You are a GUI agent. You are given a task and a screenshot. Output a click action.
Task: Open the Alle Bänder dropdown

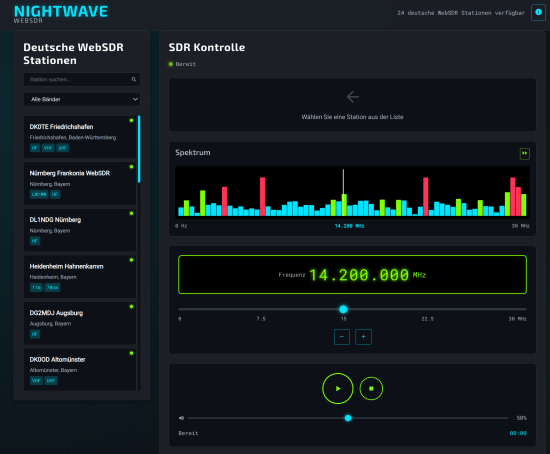pos(82,99)
